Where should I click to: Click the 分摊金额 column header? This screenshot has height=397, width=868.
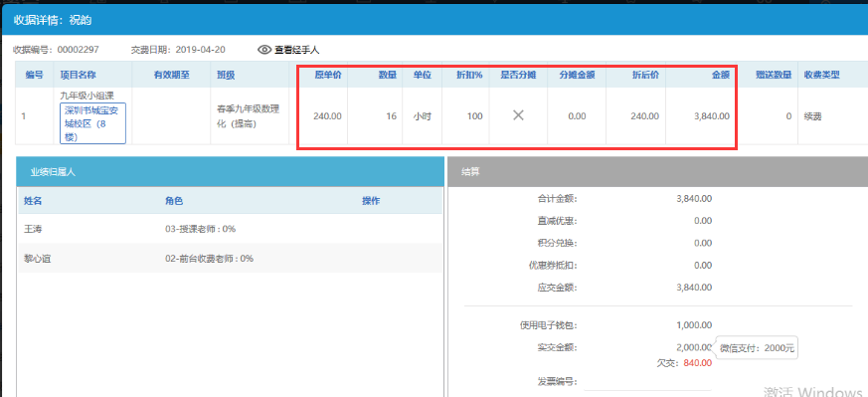tap(577, 75)
